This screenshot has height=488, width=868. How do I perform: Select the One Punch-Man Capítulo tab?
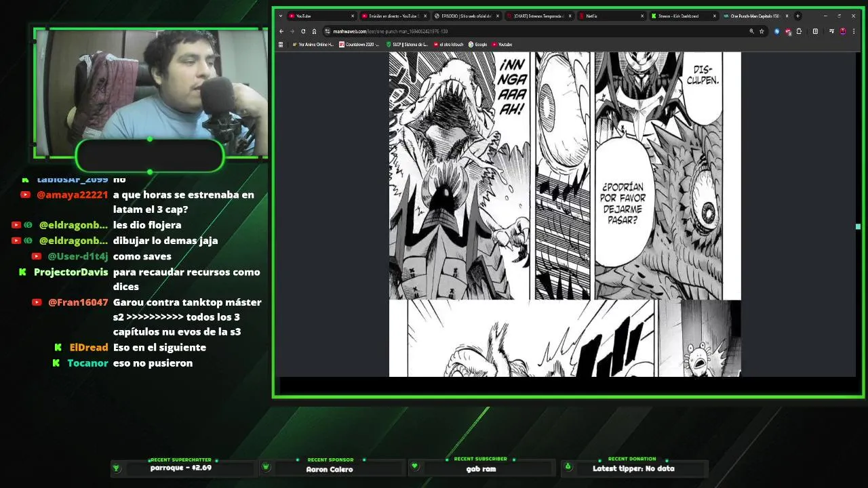pos(755,16)
